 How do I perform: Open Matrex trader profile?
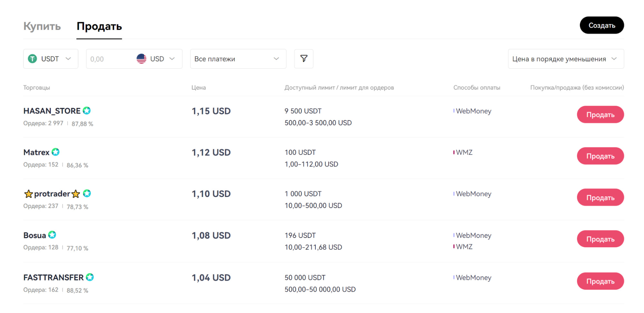pos(36,152)
